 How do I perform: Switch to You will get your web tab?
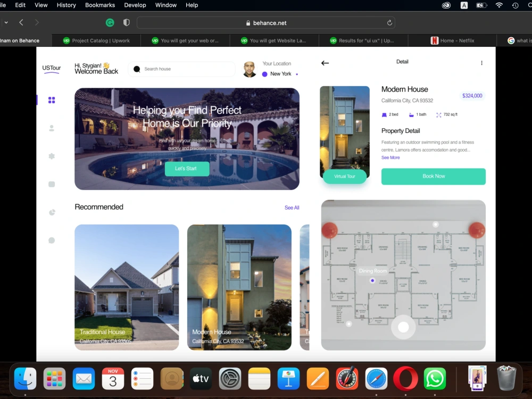pos(185,40)
